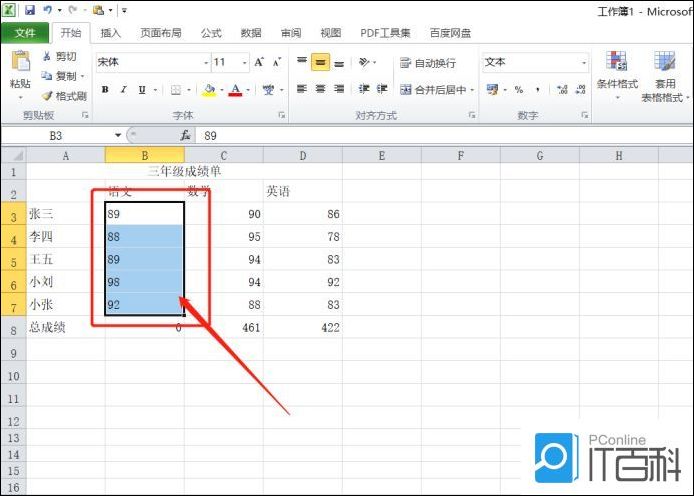The height and width of the screenshot is (496, 694).
Task: Toggle Wrap Text (自动换行)
Action: pyautogui.click(x=428, y=63)
